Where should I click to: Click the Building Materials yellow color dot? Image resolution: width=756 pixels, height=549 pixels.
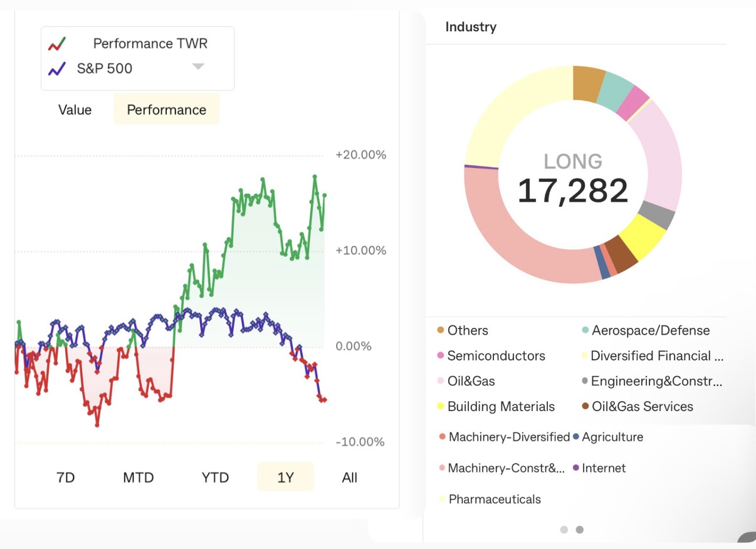pyautogui.click(x=441, y=407)
